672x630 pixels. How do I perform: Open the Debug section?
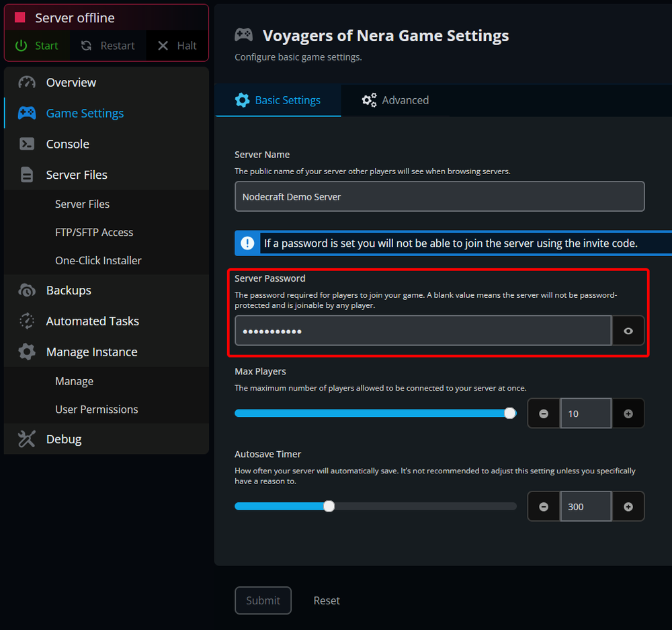click(106, 439)
